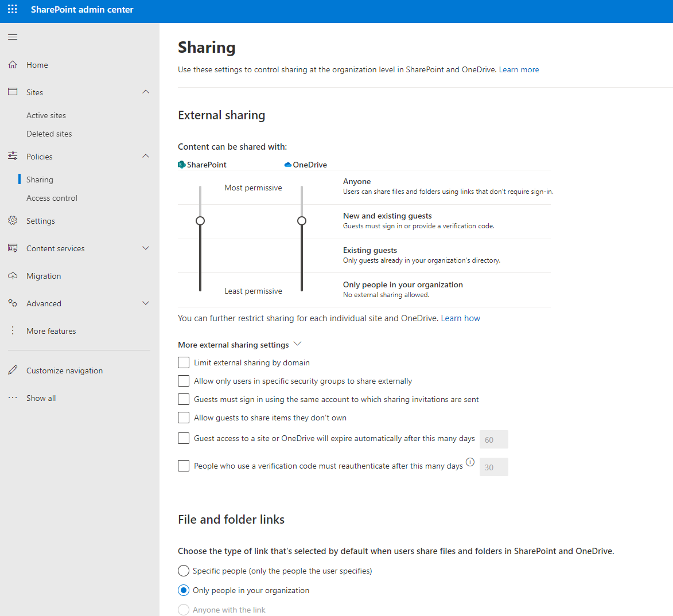Select Only people in your organization radio

coord(184,590)
